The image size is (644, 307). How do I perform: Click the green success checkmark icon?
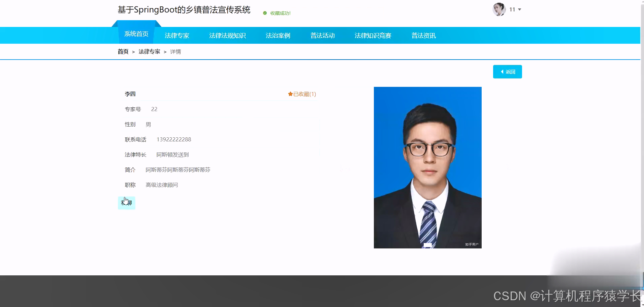tap(264, 13)
